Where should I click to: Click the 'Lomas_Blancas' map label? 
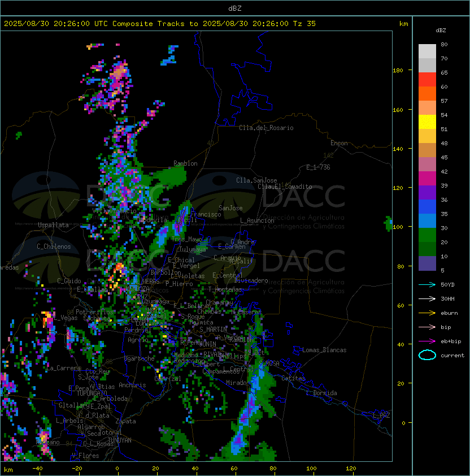pos(324,350)
